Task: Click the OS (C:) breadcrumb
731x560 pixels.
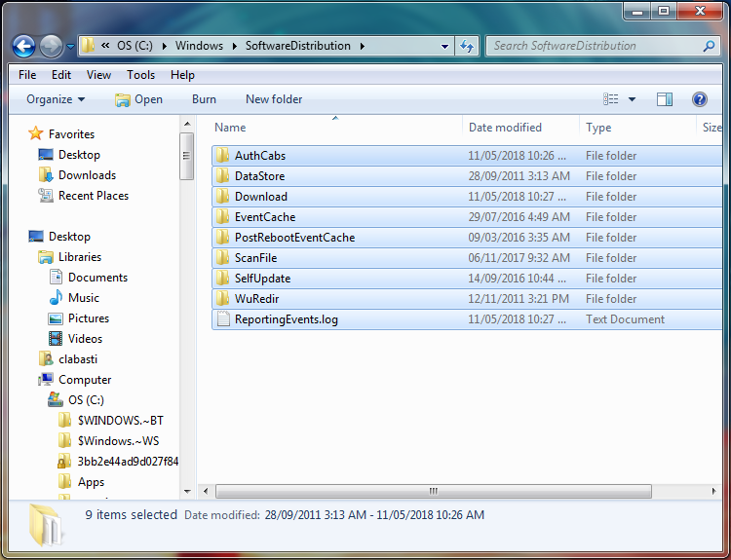Action: tap(135, 46)
